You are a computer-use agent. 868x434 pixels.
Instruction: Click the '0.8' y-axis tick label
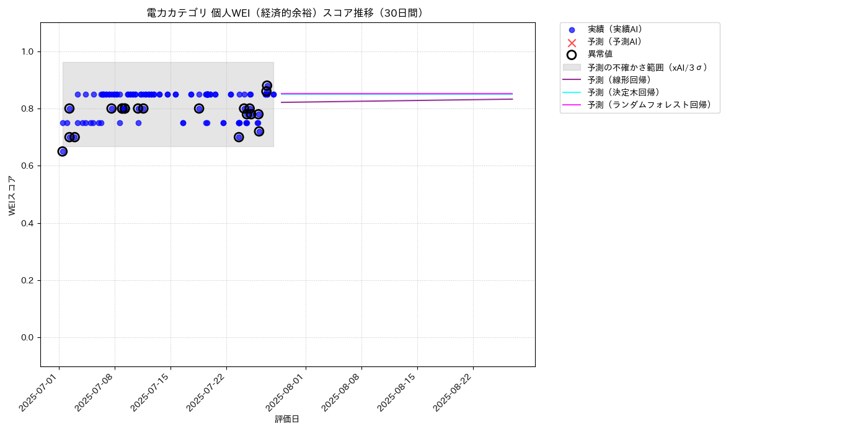(x=28, y=108)
